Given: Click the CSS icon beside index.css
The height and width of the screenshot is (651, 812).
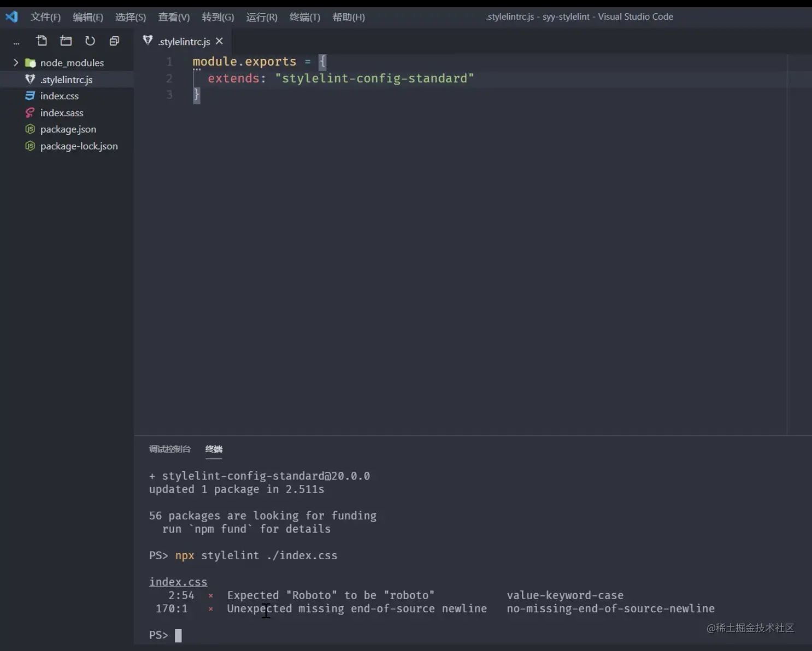Looking at the screenshot, I should 30,96.
